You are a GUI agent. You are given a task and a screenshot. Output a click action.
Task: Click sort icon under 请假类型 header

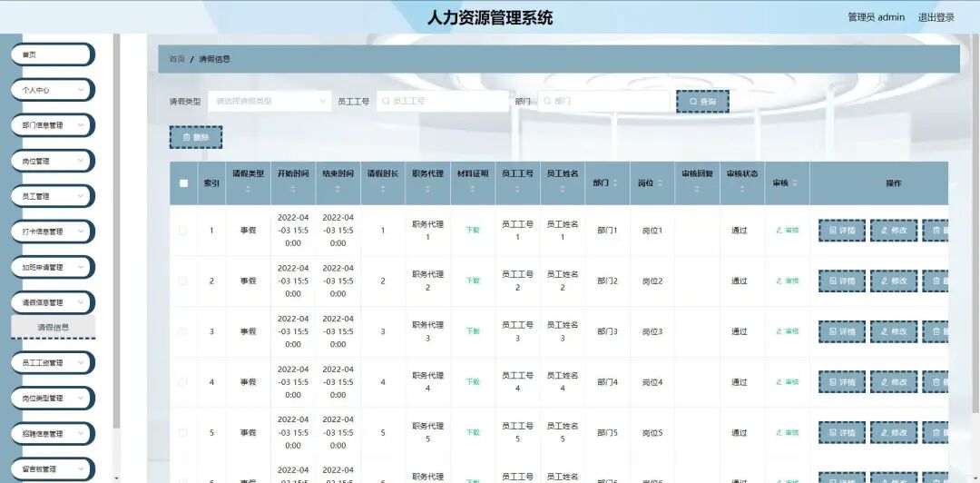248,189
